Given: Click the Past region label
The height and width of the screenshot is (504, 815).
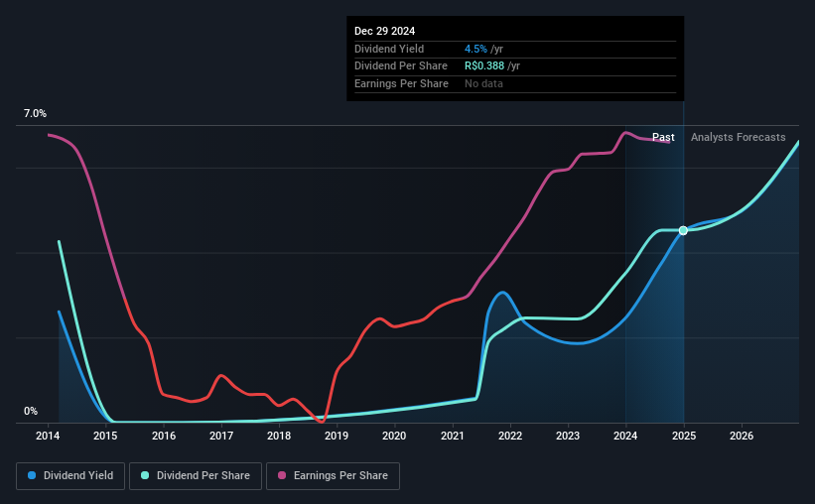Looking at the screenshot, I should coord(663,137).
